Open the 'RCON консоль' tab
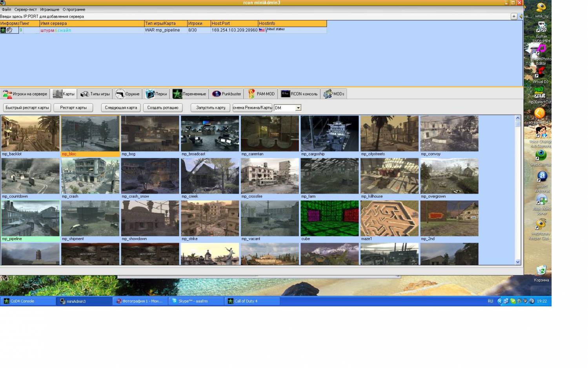Image resolution: width=588 pixels, height=368 pixels. (x=299, y=94)
